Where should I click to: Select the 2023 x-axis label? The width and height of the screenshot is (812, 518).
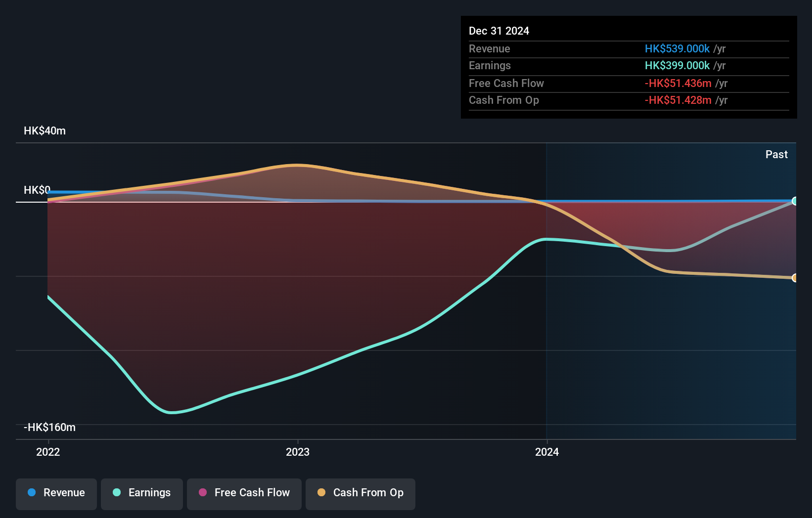[x=298, y=452]
